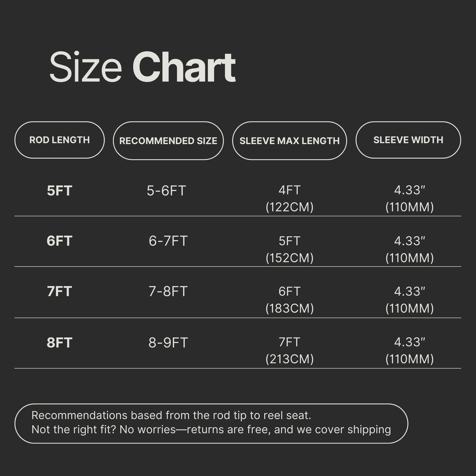Image resolution: width=476 pixels, height=476 pixels.
Task: Click the sleeve width value in the 5FT row
Action: 410,198
